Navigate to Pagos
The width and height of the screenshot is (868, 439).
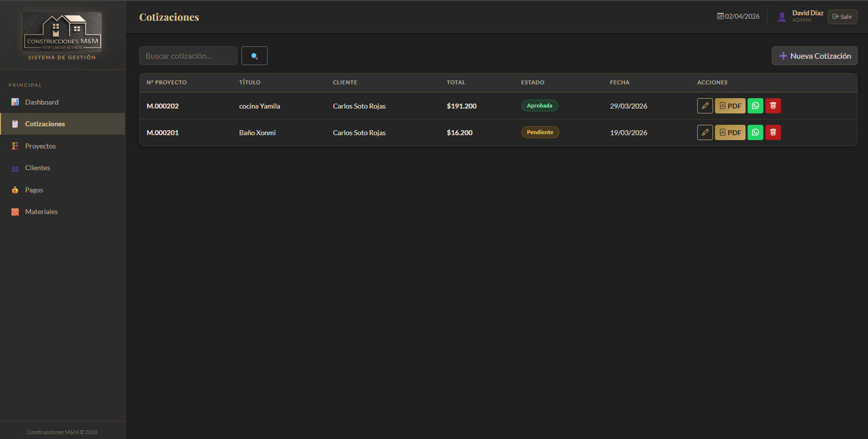[x=63, y=190]
